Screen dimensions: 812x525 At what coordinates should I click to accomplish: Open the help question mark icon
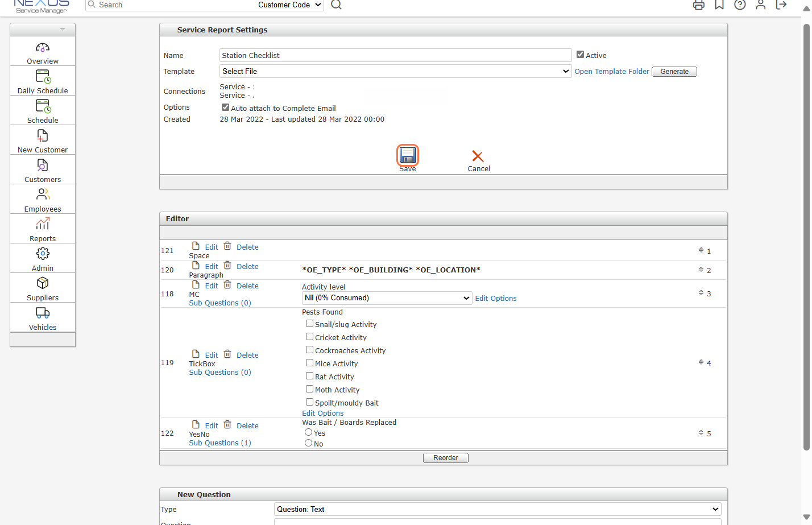(x=740, y=5)
